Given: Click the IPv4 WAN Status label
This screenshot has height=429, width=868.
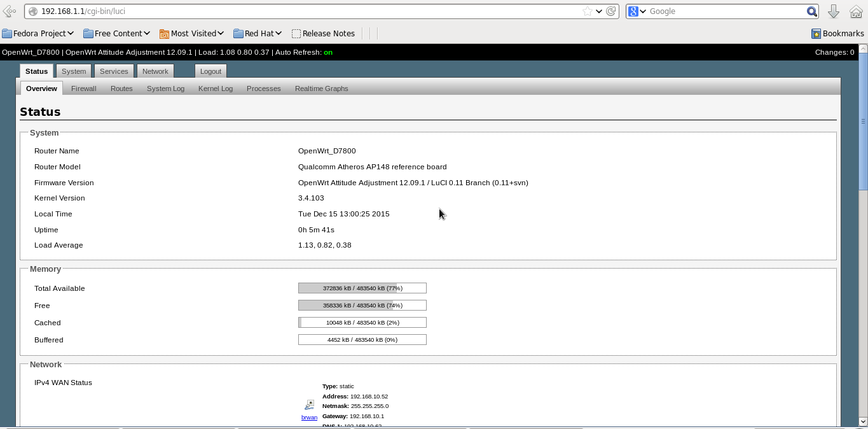Looking at the screenshot, I should 63,383.
